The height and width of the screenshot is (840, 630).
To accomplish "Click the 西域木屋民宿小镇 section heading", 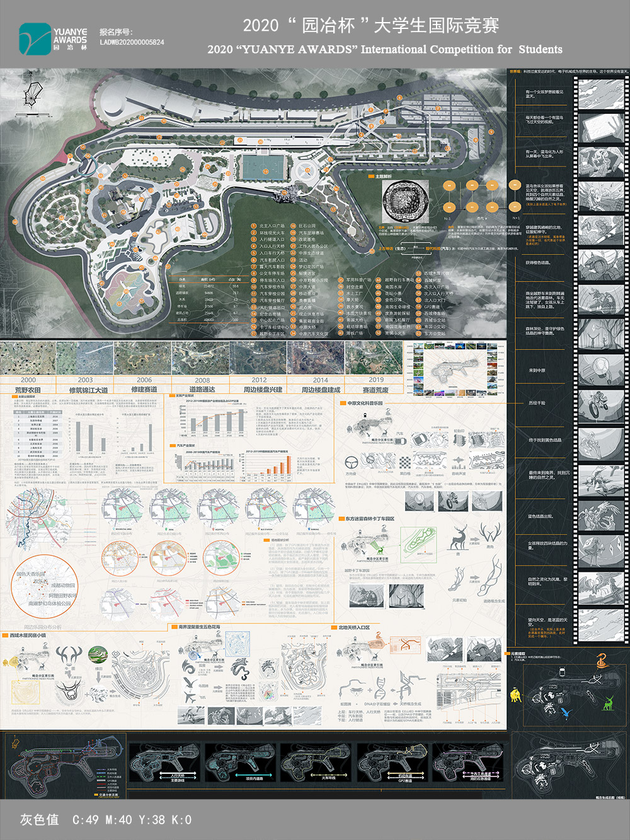I will pyautogui.click(x=28, y=635).
